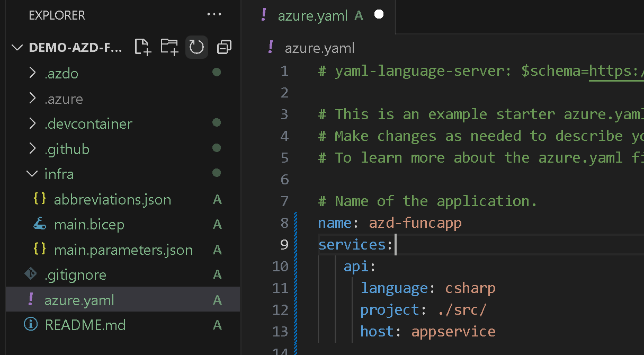
Task: Click the info icon beside README.md
Action: click(31, 324)
